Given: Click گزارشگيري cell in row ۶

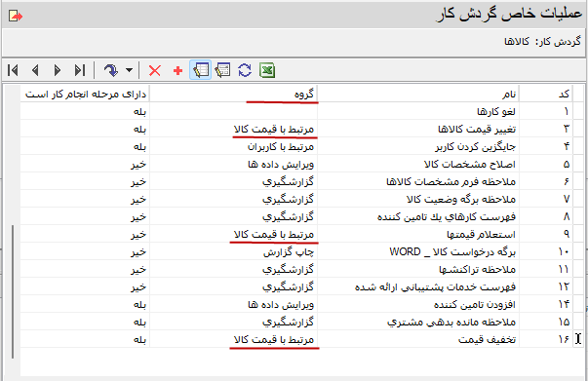Looking at the screenshot, I should pyautogui.click(x=234, y=181).
